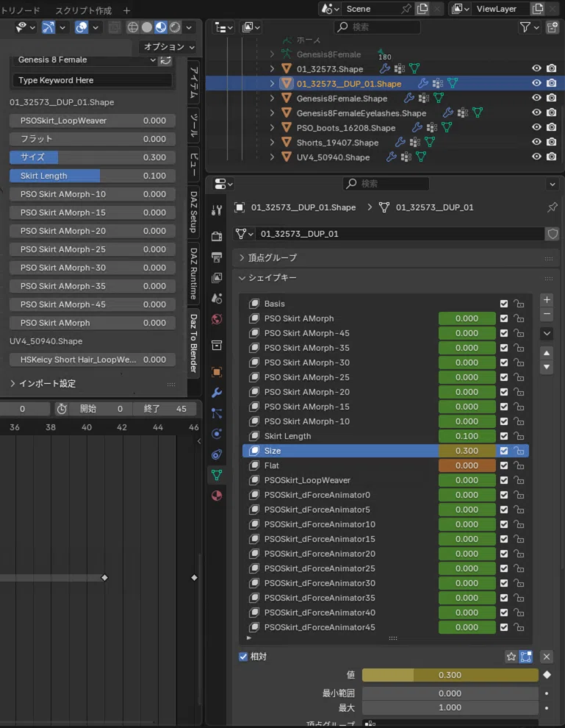Adjust the 値 value slider at 0.300
Screen dimensions: 565x728
tap(450, 674)
